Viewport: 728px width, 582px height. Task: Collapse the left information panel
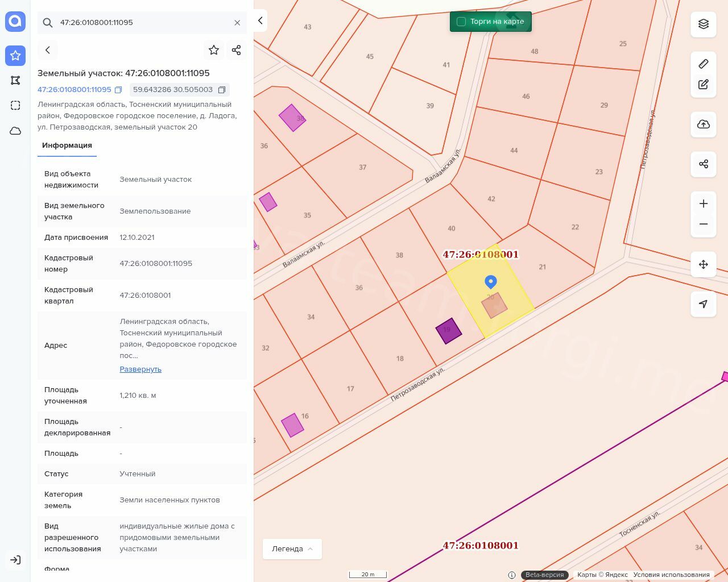(260, 21)
